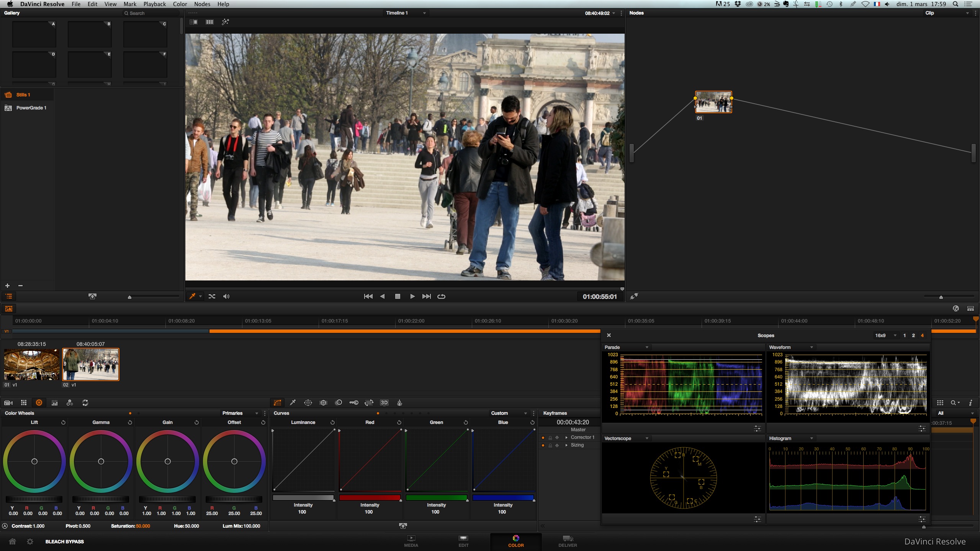980x551 pixels.
Task: Click the second clip thumbnail in timeline
Action: point(90,364)
